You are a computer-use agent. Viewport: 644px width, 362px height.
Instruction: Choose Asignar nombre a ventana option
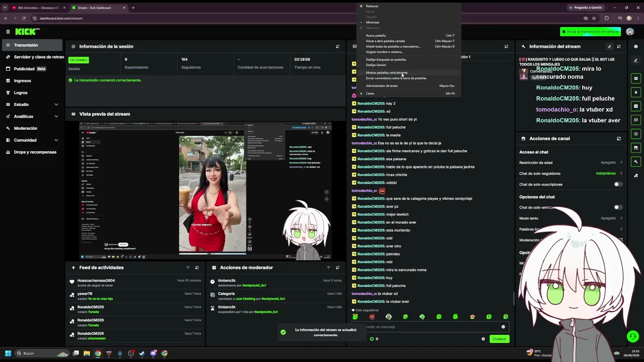pyautogui.click(x=409, y=52)
